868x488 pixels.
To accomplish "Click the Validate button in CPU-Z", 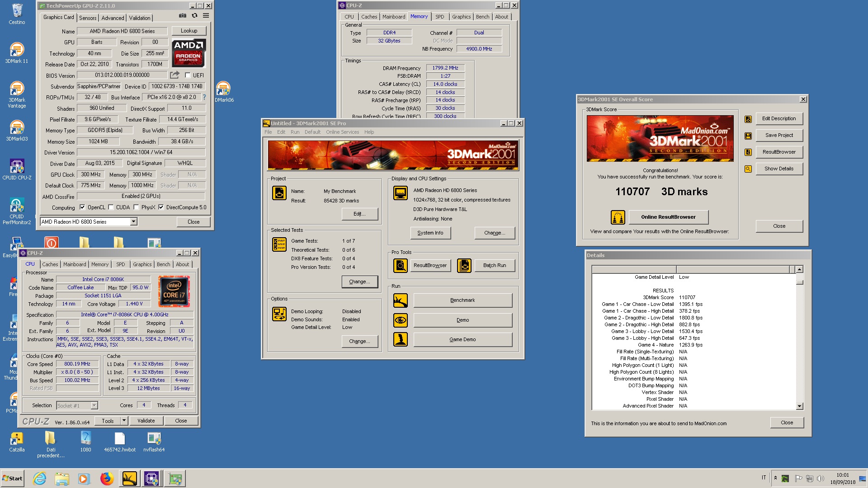I will coord(146,421).
